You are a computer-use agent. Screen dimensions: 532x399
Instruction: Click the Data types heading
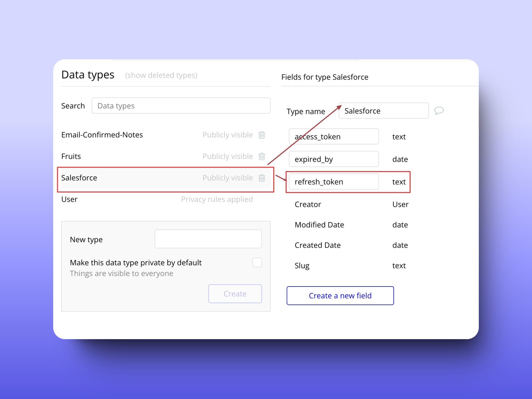coord(88,75)
